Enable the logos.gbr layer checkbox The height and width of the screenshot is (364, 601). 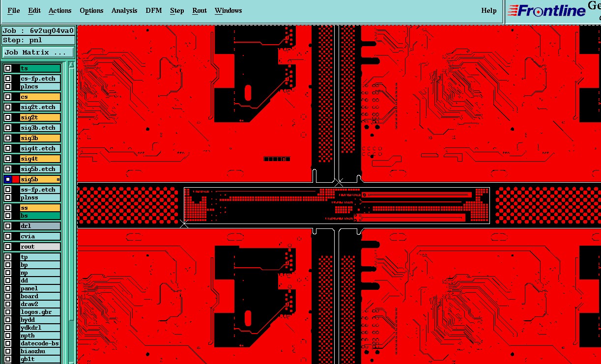pos(8,312)
